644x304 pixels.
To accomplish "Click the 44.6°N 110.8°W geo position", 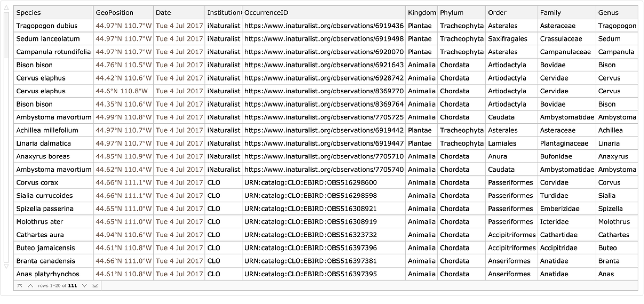I will click(x=122, y=91).
